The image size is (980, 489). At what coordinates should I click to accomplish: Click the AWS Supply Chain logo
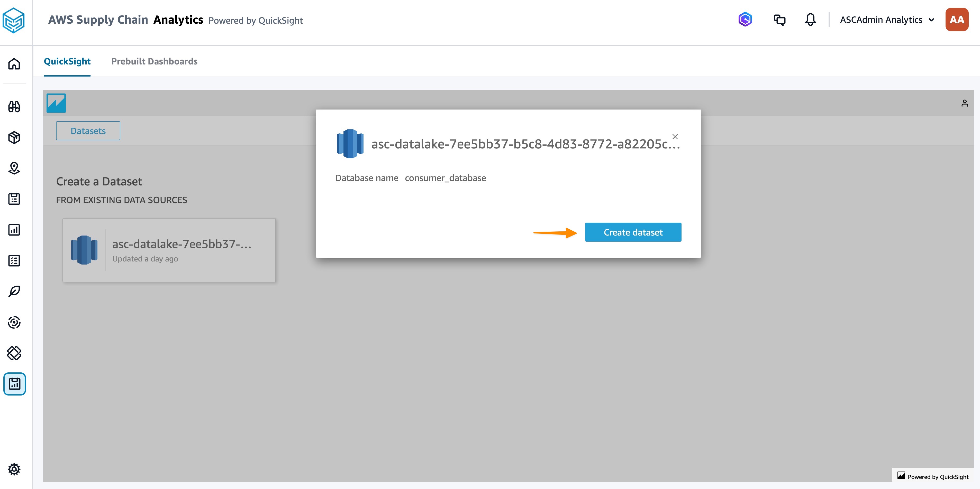pos(14,21)
